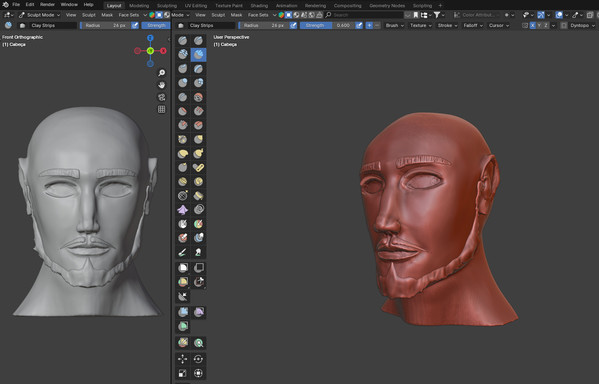This screenshot has width=599, height=384.
Task: Click the pan hand viewport gizmo
Action: click(162, 85)
